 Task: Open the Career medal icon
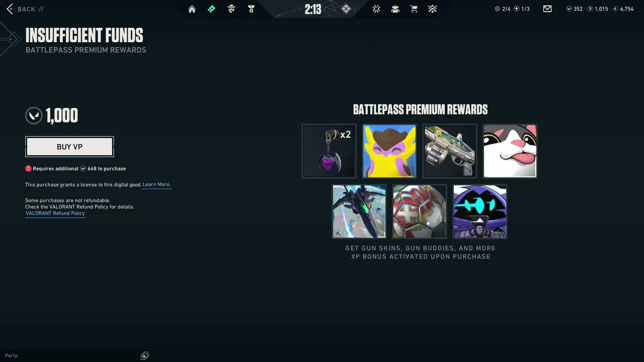pos(251,9)
